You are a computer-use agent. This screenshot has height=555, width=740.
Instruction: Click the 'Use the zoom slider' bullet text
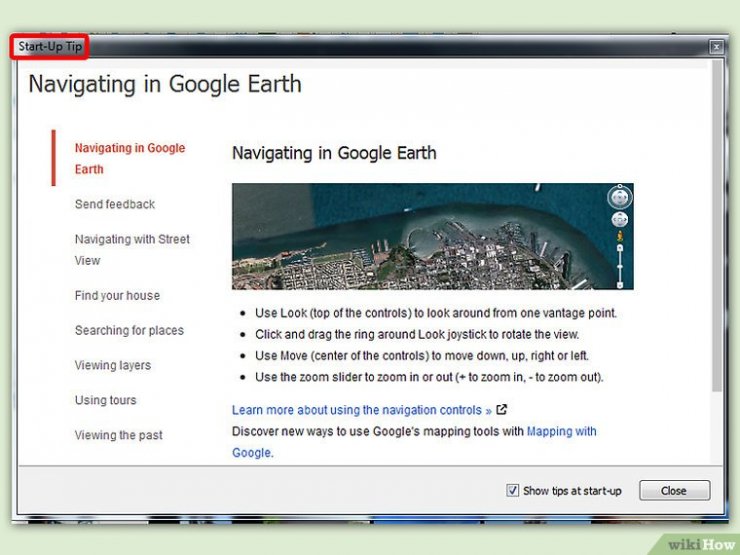coord(429,377)
